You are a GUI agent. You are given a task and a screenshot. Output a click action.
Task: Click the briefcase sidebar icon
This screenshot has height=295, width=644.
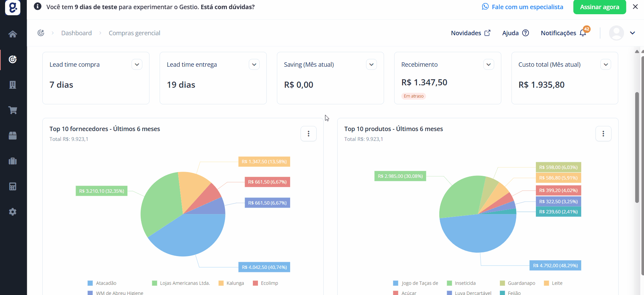[x=13, y=161]
